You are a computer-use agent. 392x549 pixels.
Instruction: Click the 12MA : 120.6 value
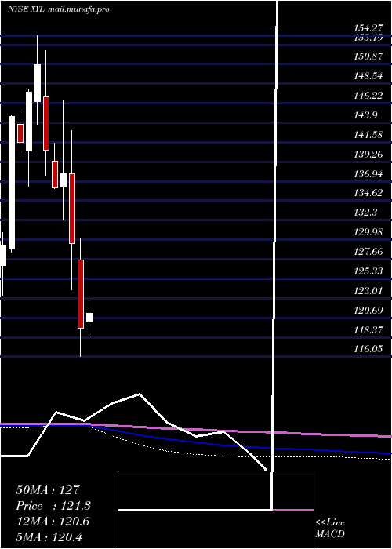tap(53, 522)
